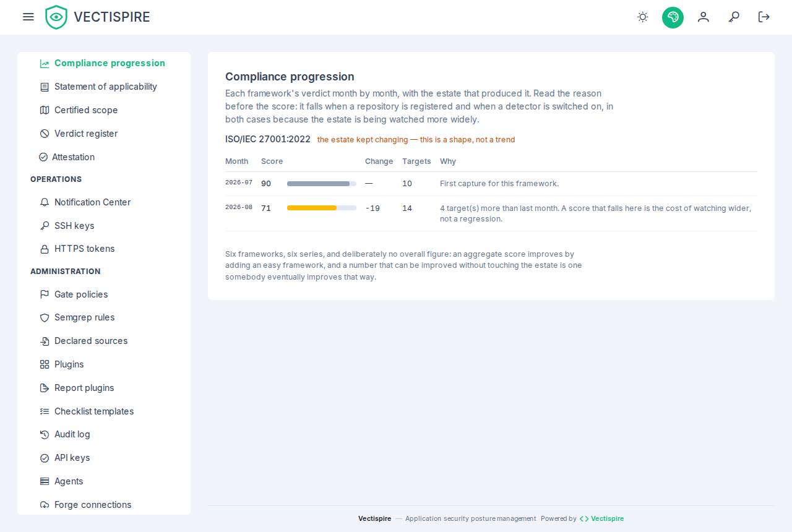Click the 2026-08 month cell
The width and height of the screenshot is (792, 532).
pos(239,208)
